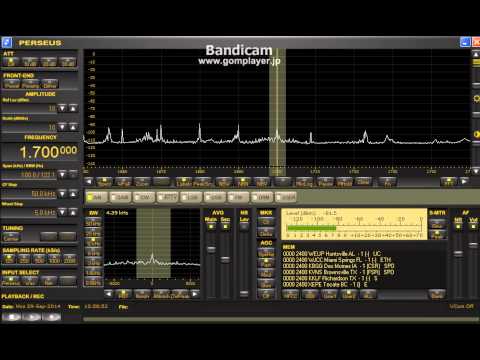Click the AVG Sec slider handle

[x=225, y=259]
